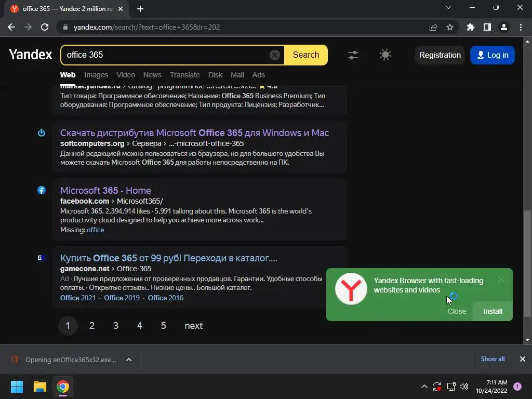
Task: Close the downloads bar
Action: tap(523, 359)
